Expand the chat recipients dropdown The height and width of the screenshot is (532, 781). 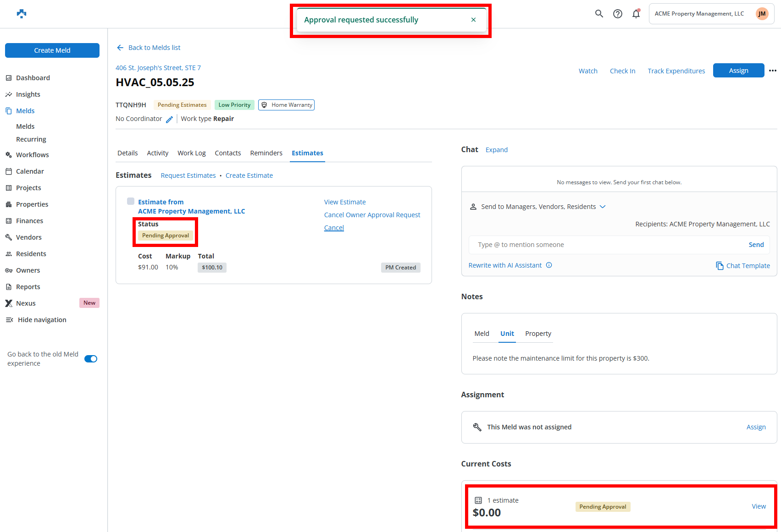point(603,207)
